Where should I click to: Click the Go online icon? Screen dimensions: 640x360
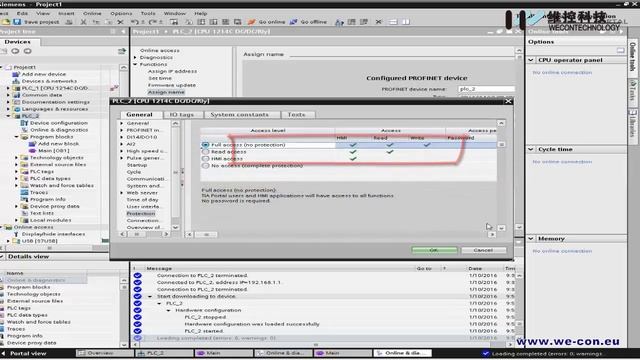(x=252, y=22)
